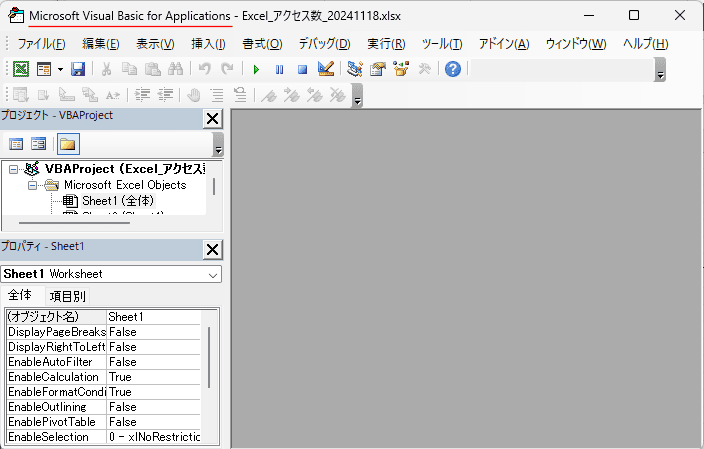
Task: Click View Object icon in project pane
Action: pyautogui.click(x=38, y=144)
